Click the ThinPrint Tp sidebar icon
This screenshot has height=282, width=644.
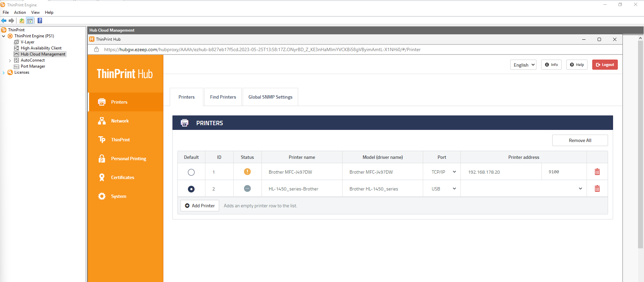(102, 140)
